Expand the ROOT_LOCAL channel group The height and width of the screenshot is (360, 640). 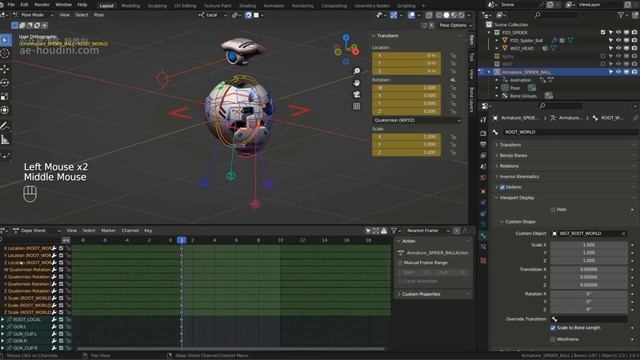[3, 320]
